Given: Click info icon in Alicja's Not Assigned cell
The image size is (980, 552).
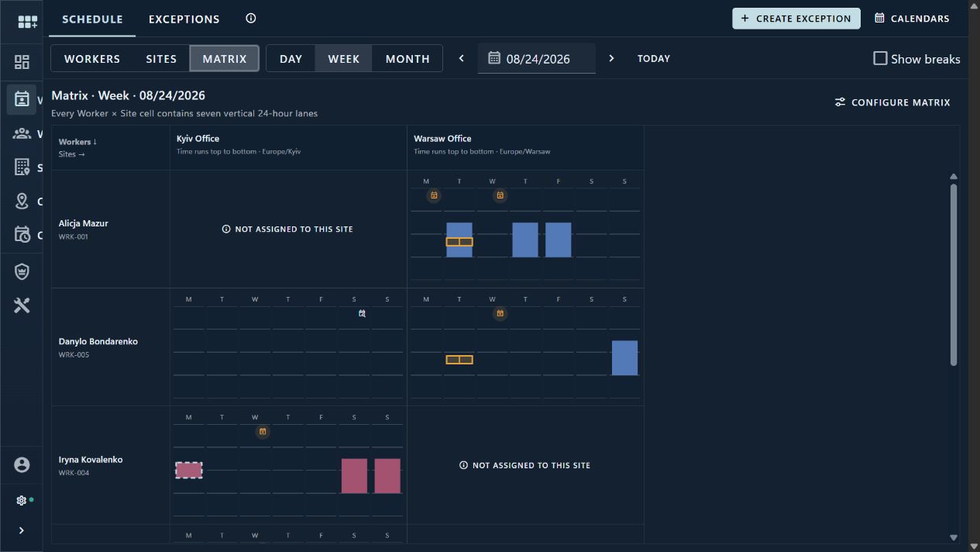Looking at the screenshot, I should (226, 229).
